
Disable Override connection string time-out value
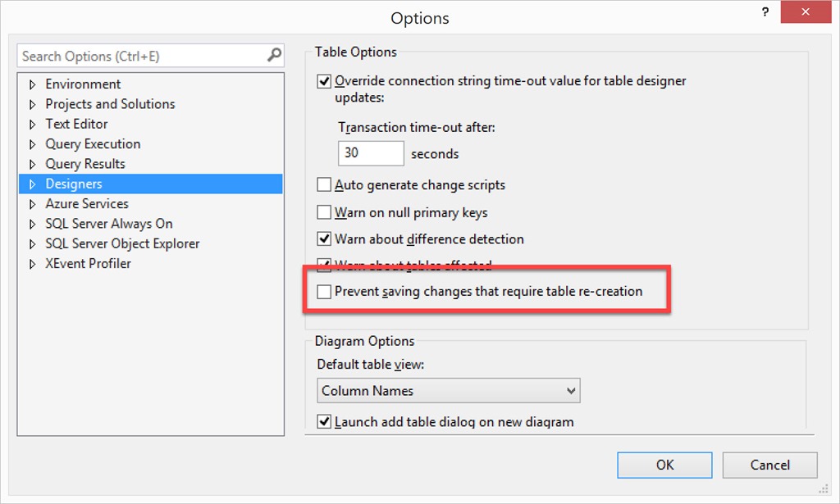click(324, 81)
